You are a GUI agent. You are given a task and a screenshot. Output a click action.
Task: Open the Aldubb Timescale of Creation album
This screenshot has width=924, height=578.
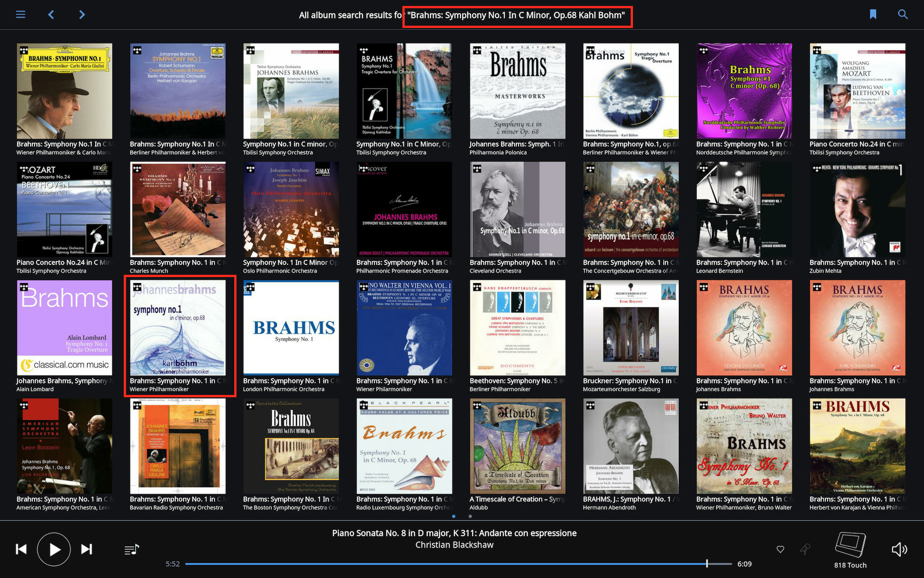pos(517,446)
